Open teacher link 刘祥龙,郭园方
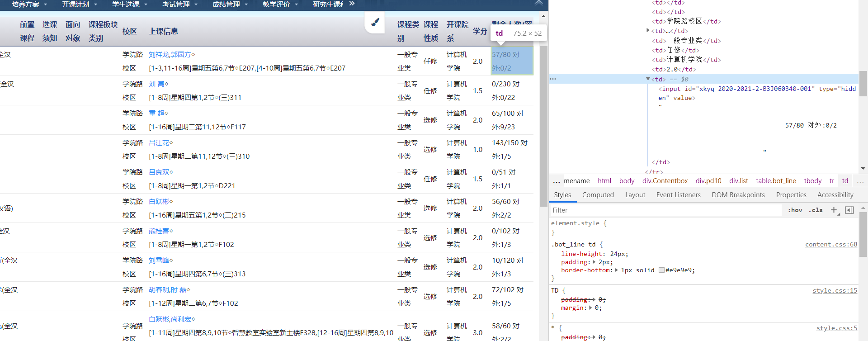The height and width of the screenshot is (341, 868). click(x=170, y=55)
